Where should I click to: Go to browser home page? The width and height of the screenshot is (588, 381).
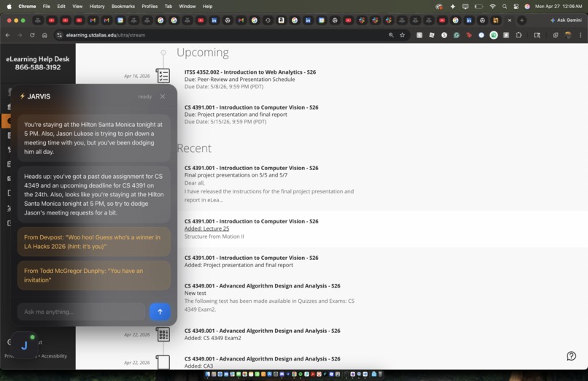(45, 35)
